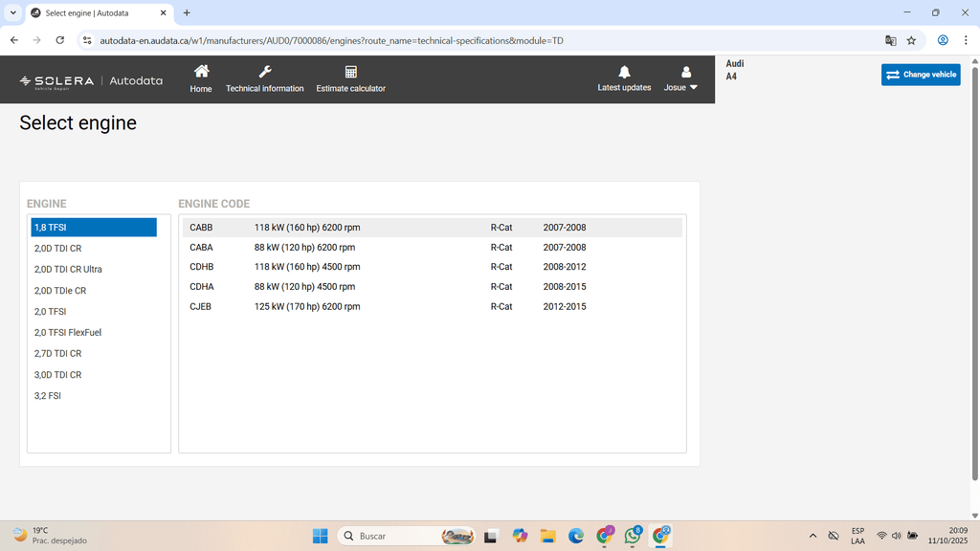Image resolution: width=980 pixels, height=551 pixels.
Task: Bookmark this page with star icon
Action: (911, 40)
